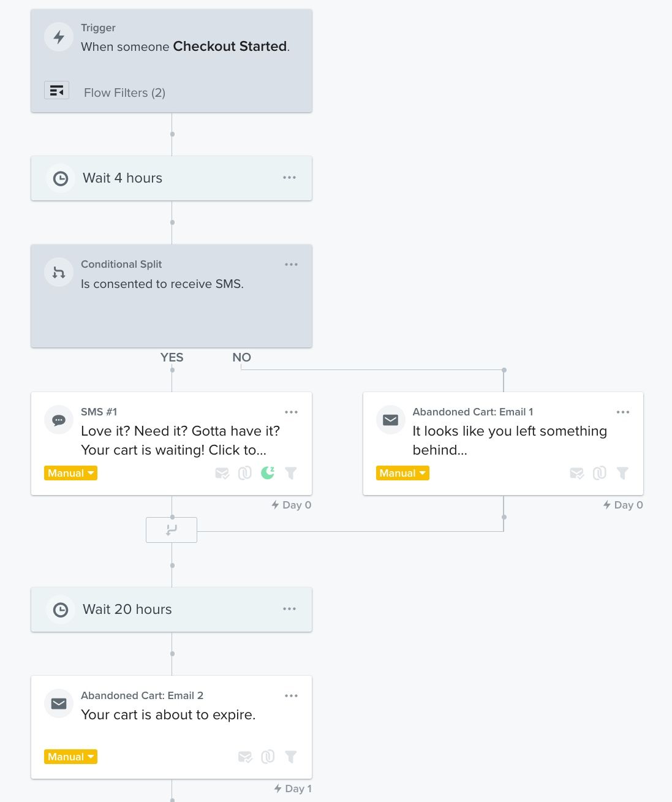
Task: Click the merge node icon below the split branches
Action: pos(171,529)
